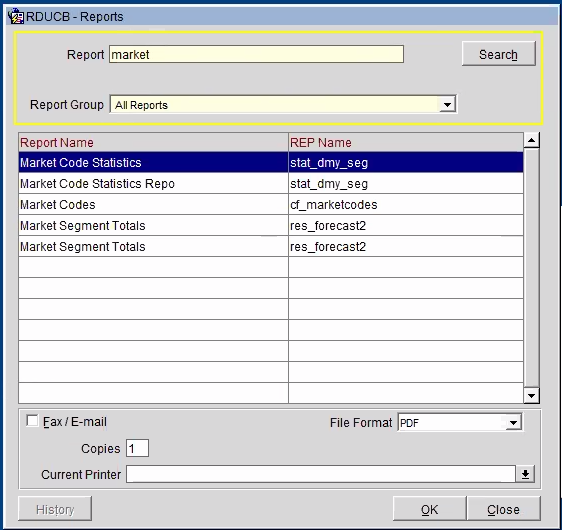Click the REP Name column header
The image size is (562, 530).
(x=406, y=143)
